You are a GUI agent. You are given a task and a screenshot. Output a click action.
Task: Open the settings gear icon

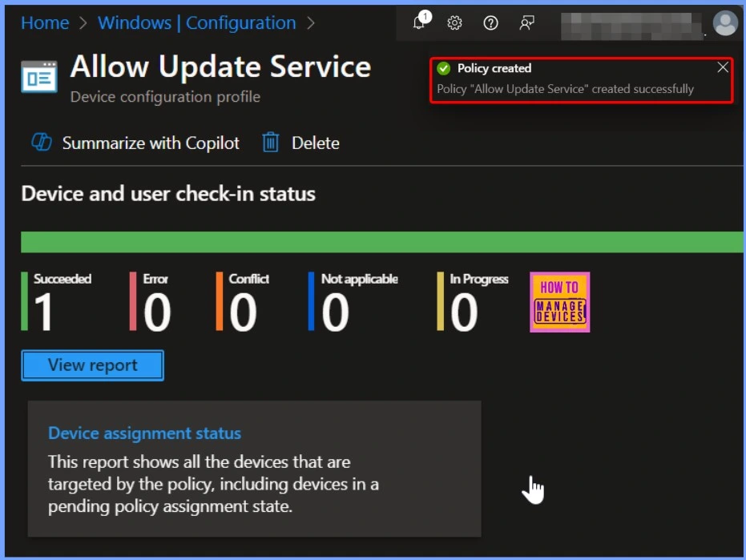pyautogui.click(x=454, y=22)
